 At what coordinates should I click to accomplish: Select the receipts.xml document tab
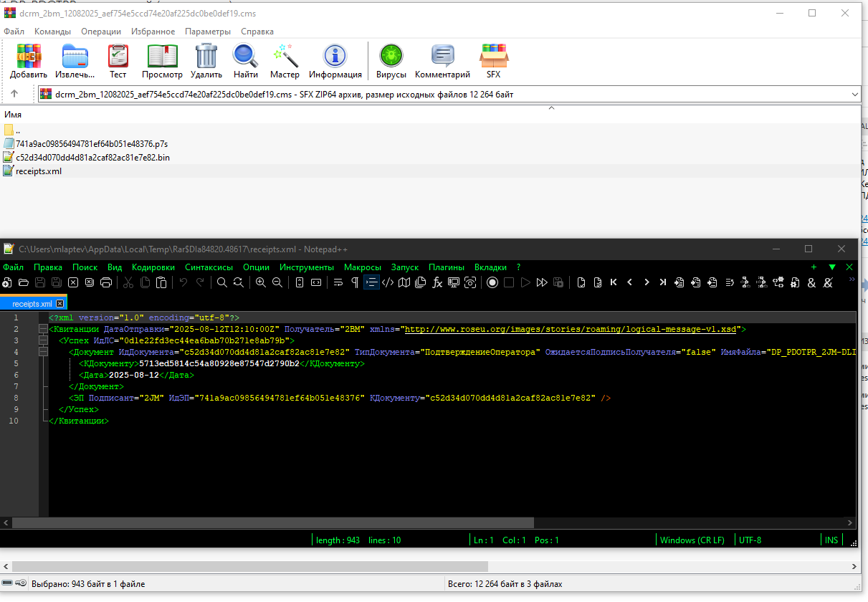[33, 304]
